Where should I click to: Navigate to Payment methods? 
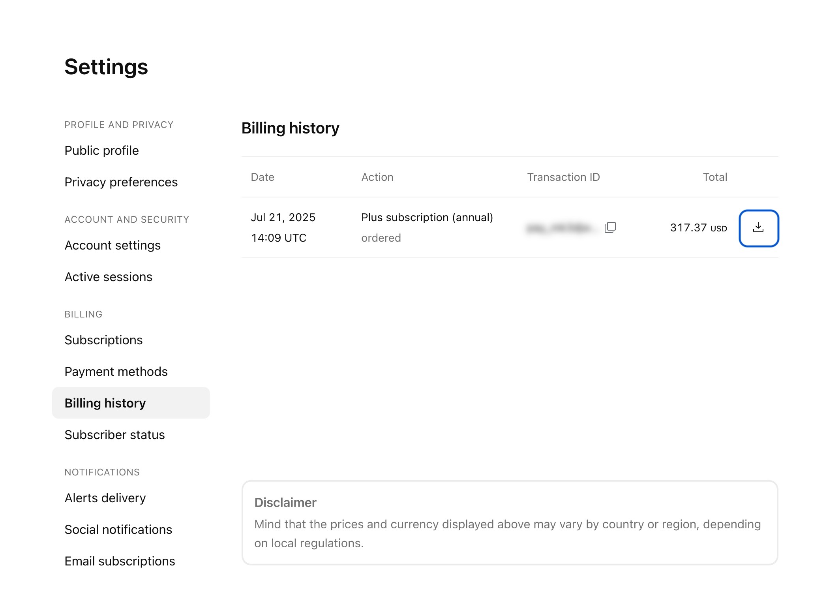pos(116,372)
